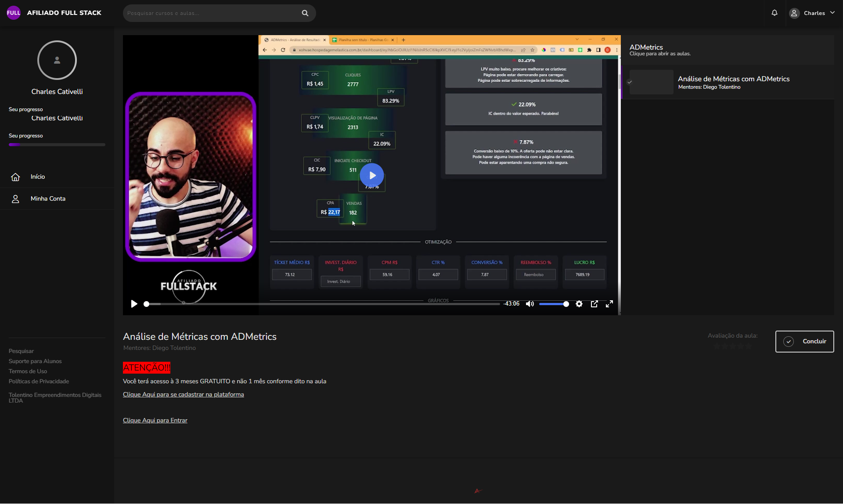Mark lesson complete with Concluir button
843x504 pixels.
pos(804,341)
